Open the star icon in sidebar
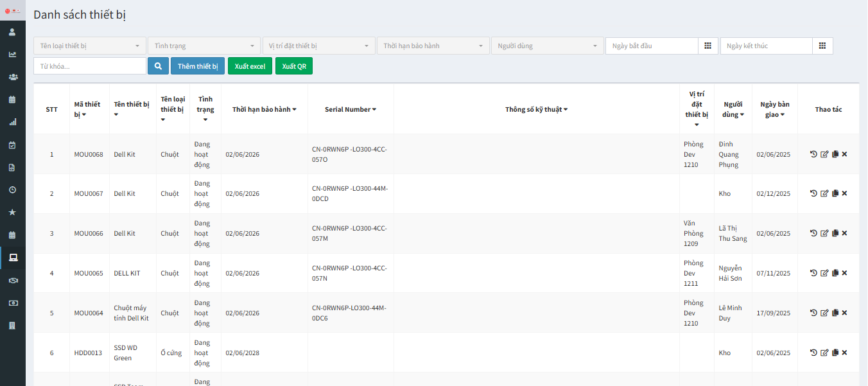868x386 pixels. [x=13, y=212]
